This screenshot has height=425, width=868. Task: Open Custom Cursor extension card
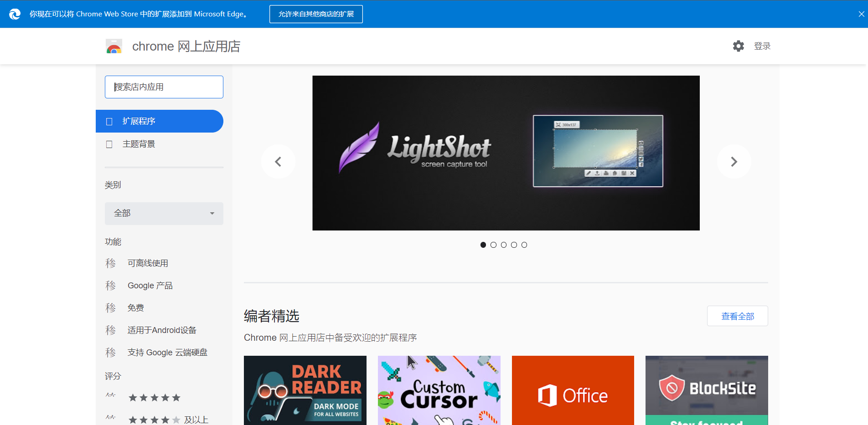click(x=439, y=390)
